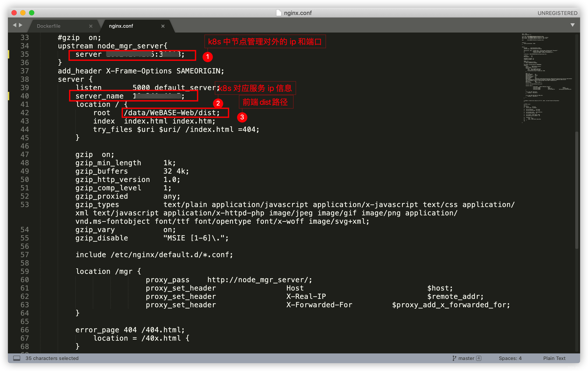
Task: Click the '$host;' value
Action: coord(440,288)
